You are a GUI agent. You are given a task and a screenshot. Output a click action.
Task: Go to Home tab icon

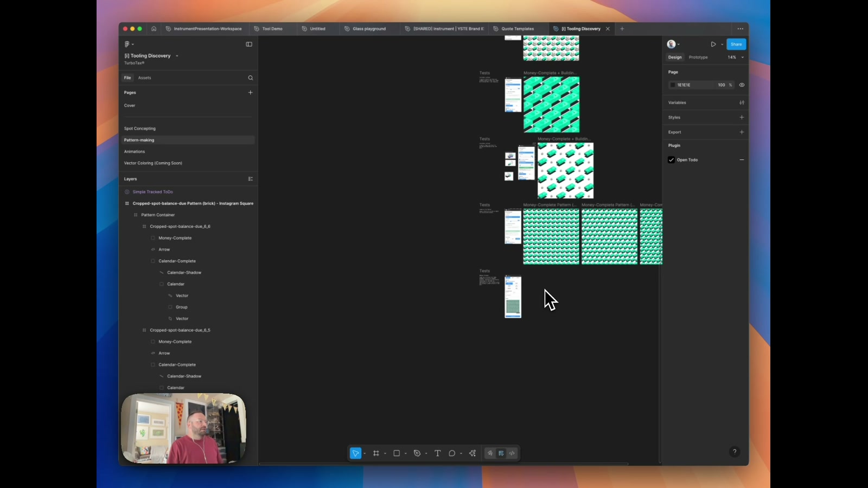(154, 29)
